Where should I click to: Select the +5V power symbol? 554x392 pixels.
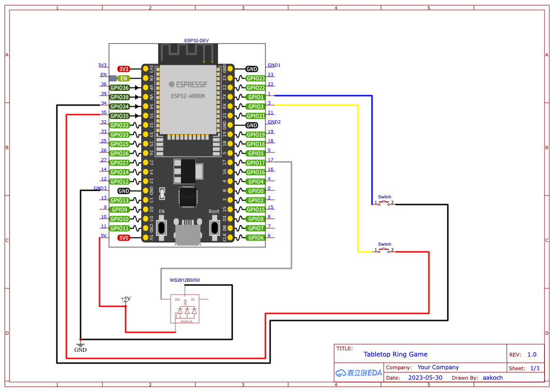coord(126,301)
